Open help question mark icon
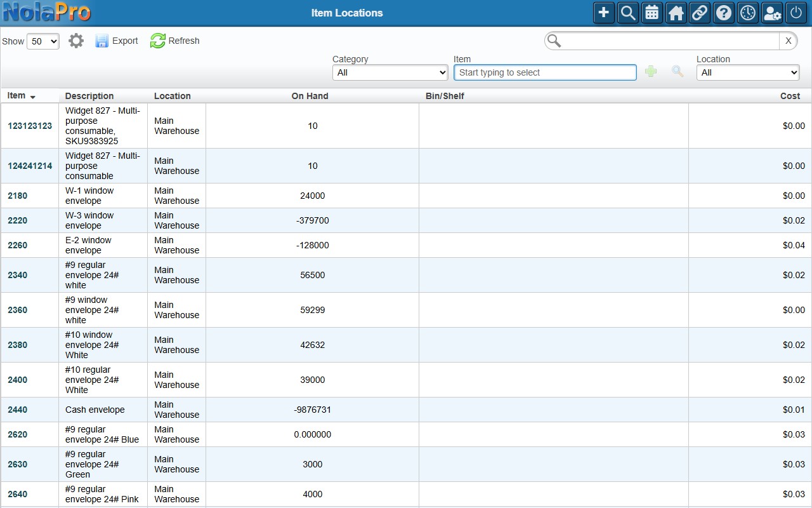This screenshot has height=508, width=812. click(x=724, y=13)
